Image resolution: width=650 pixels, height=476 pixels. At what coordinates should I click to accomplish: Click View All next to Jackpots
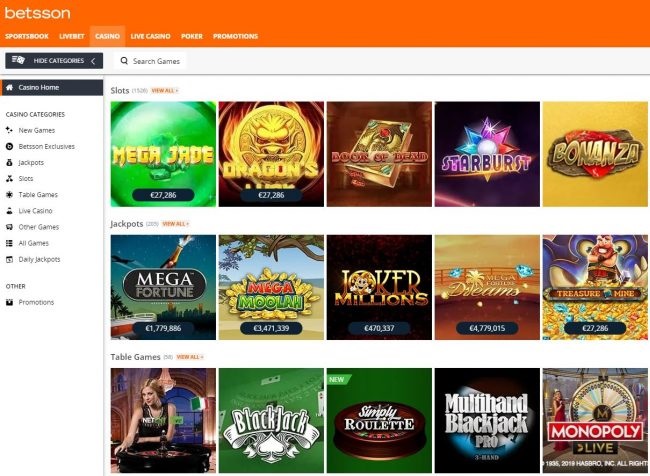[175, 224]
